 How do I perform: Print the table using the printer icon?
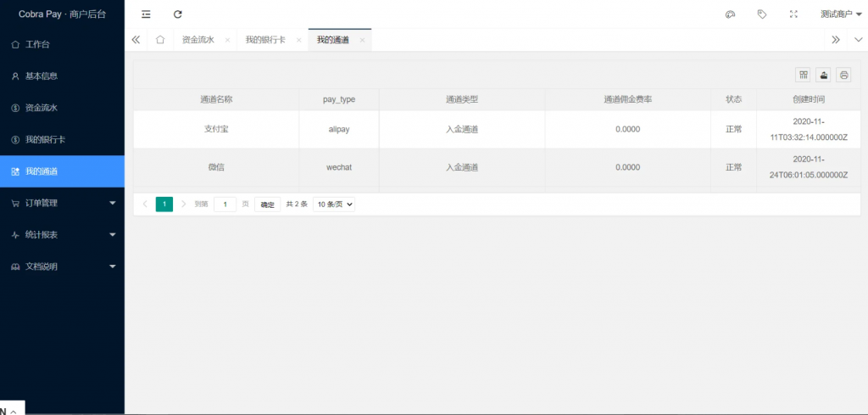[x=843, y=76]
